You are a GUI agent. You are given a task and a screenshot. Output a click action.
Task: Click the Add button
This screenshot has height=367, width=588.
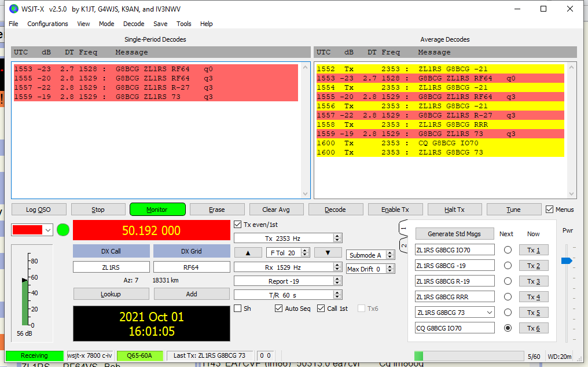point(192,294)
